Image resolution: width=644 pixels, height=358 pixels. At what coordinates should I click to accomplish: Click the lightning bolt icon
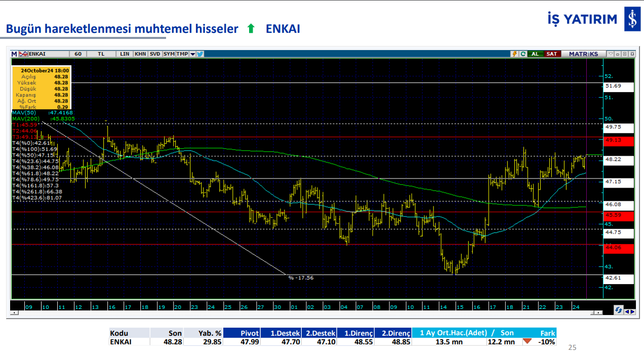click(x=515, y=54)
